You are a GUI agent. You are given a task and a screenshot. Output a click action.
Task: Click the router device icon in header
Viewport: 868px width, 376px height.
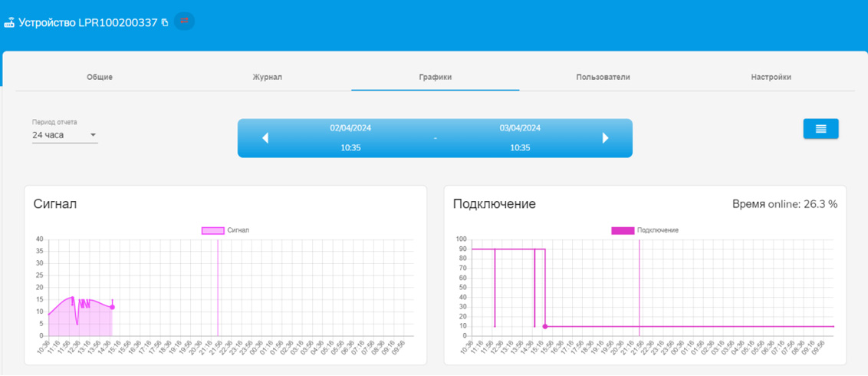coord(9,23)
